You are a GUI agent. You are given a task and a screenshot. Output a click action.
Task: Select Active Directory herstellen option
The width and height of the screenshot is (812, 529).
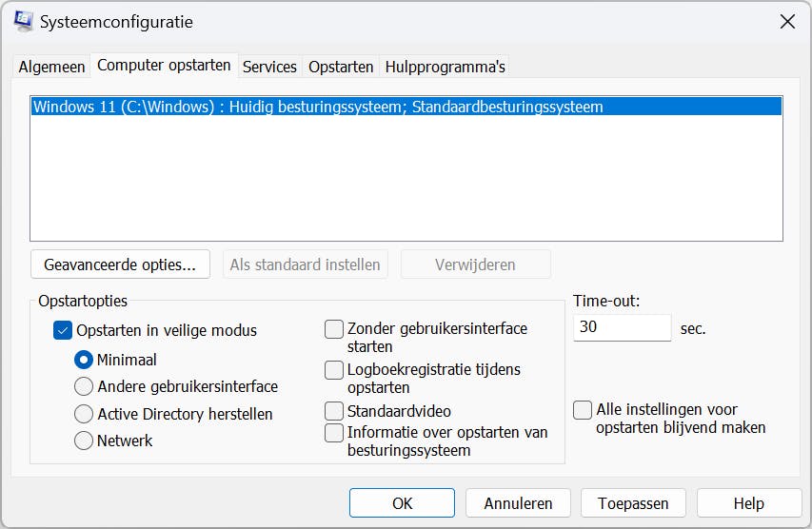(x=84, y=414)
